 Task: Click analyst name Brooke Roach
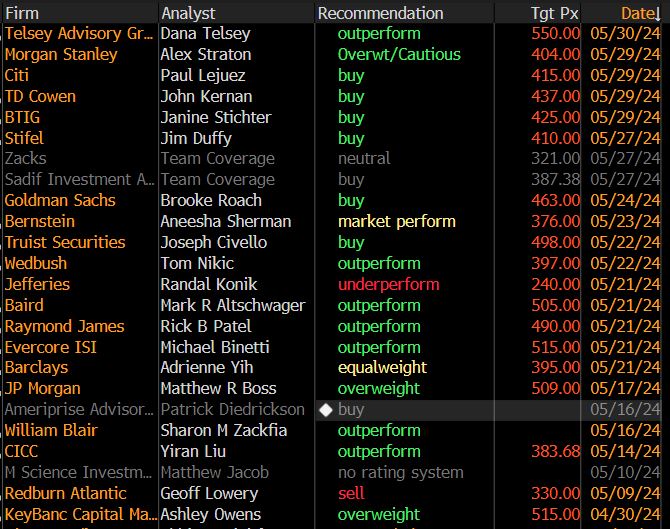(211, 200)
